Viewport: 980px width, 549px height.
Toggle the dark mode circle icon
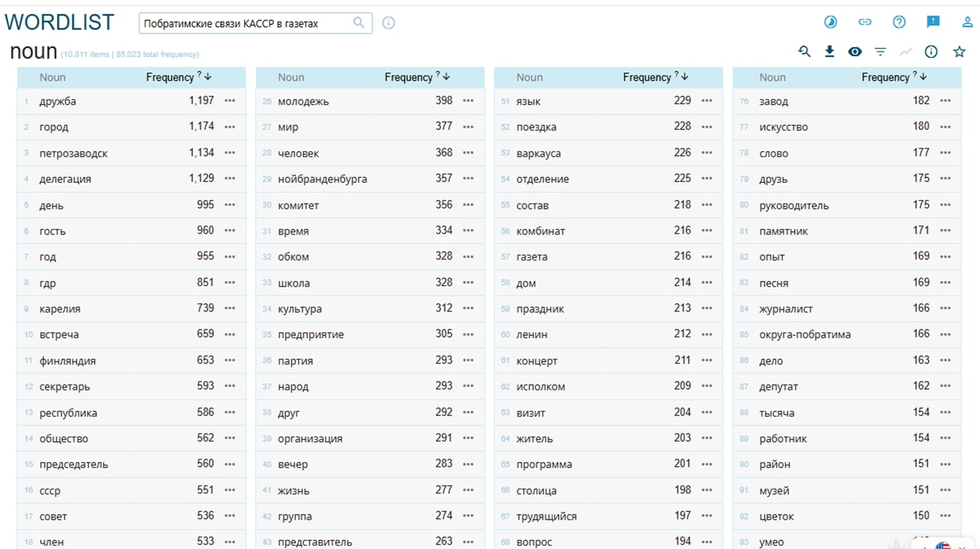830,22
